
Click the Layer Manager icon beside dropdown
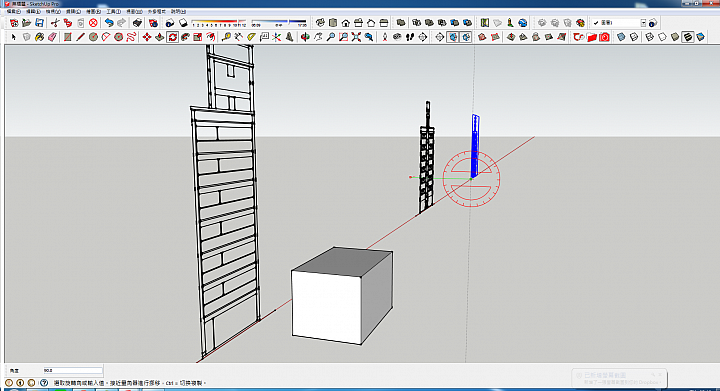point(652,22)
